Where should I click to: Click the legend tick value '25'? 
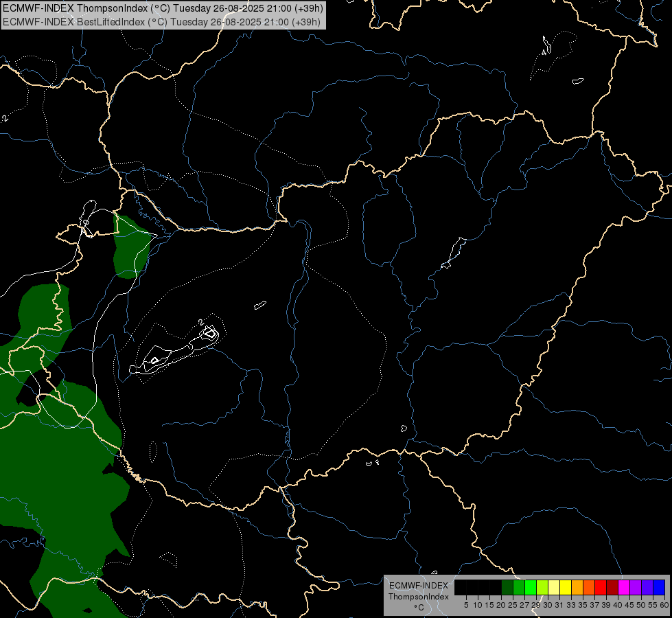pyautogui.click(x=513, y=605)
